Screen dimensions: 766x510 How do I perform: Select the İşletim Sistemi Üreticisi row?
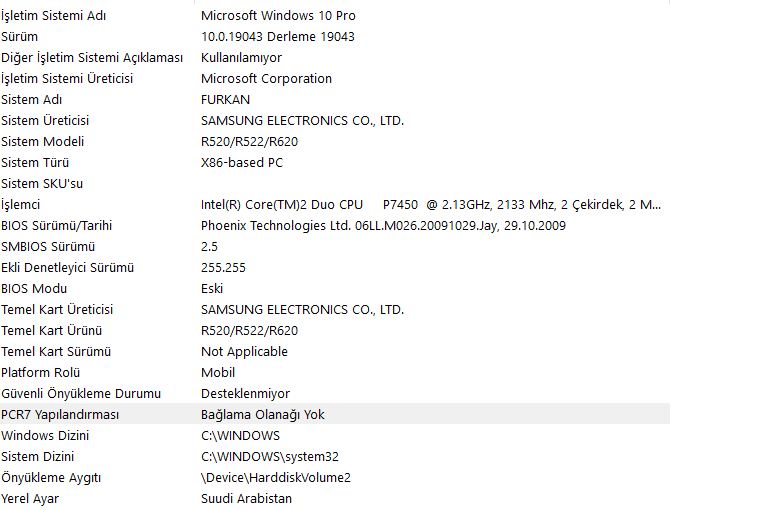pos(335,79)
